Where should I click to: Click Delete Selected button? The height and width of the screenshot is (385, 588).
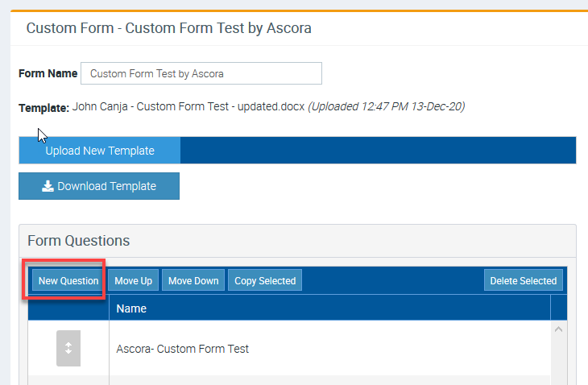coord(523,280)
